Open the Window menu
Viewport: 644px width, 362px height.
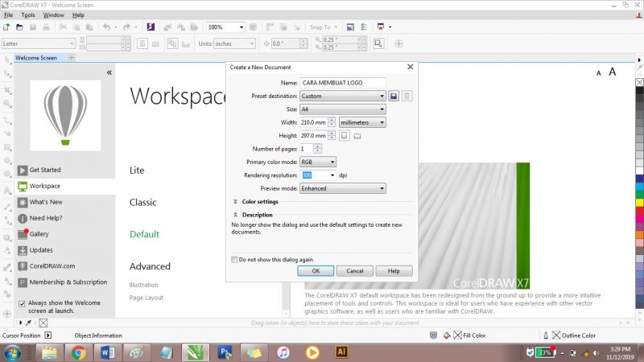(53, 15)
